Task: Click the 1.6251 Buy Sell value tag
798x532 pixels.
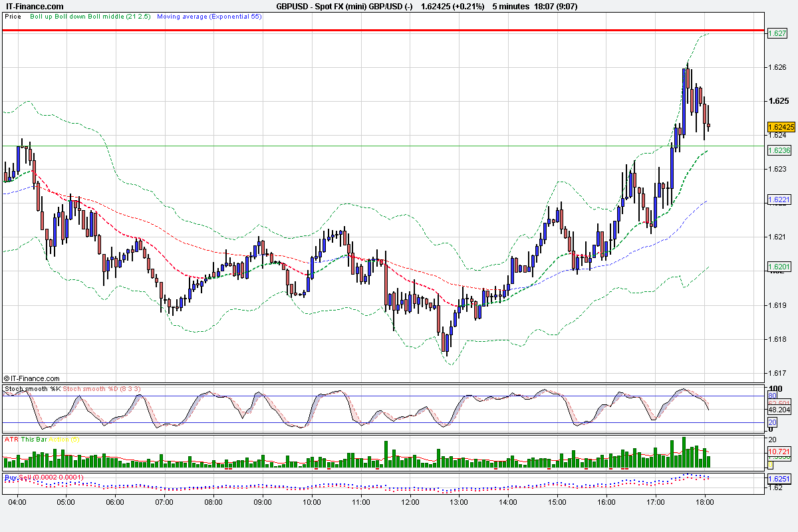Action: (779, 479)
